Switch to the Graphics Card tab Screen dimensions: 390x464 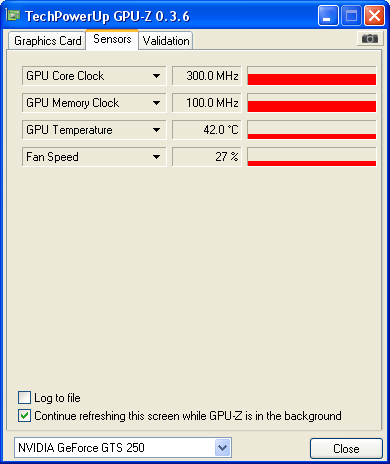(47, 41)
